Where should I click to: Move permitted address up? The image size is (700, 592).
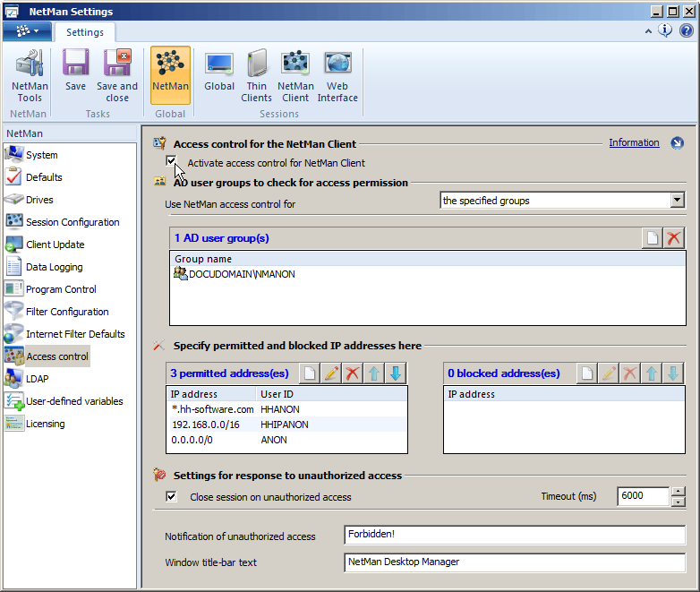[x=373, y=373]
